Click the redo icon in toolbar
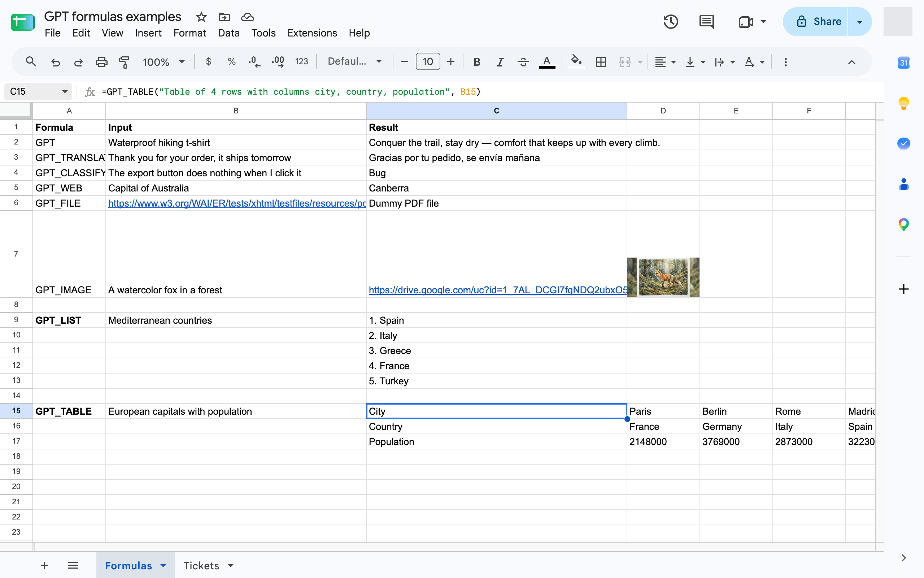Image resolution: width=924 pixels, height=578 pixels. tap(79, 61)
